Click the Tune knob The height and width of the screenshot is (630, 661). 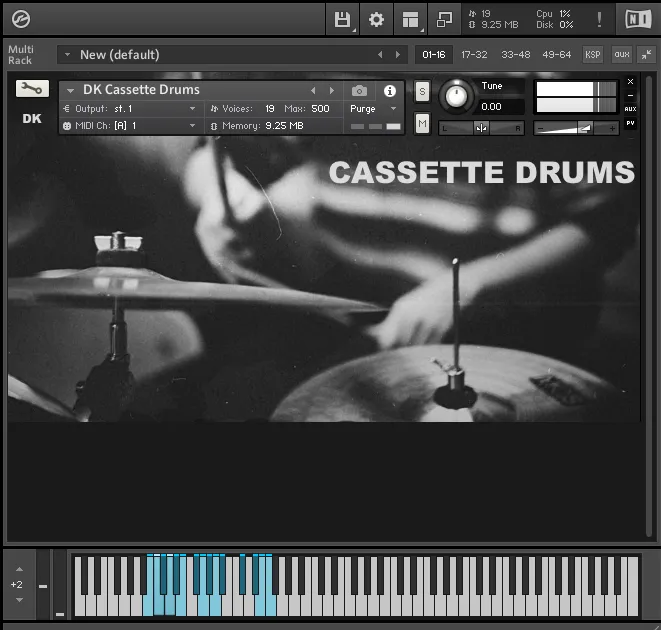456,96
